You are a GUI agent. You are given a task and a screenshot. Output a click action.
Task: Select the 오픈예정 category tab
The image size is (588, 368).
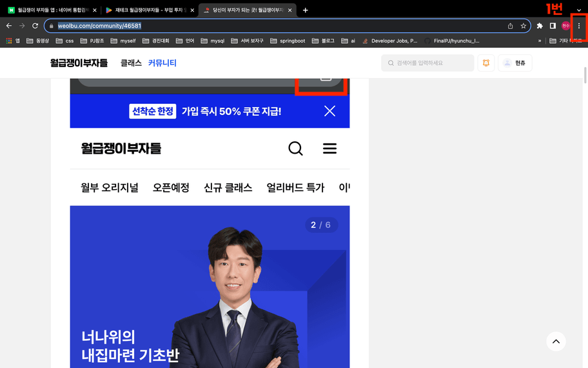click(x=171, y=187)
